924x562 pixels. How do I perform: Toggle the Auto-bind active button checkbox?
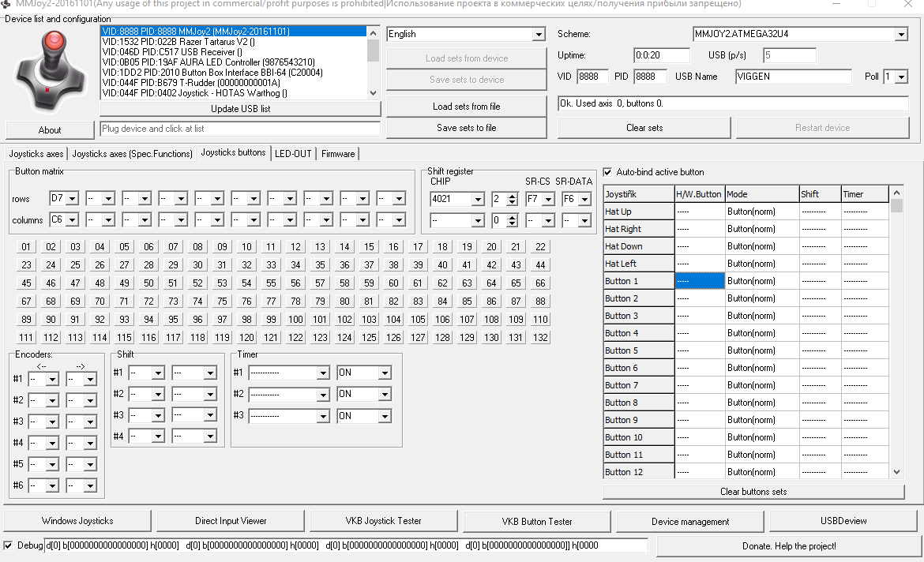point(607,172)
